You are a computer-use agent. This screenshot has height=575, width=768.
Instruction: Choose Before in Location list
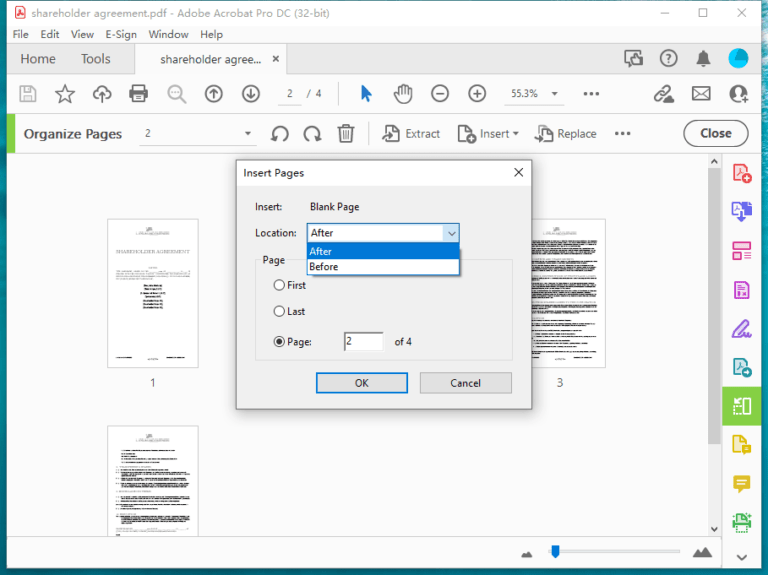point(383,266)
